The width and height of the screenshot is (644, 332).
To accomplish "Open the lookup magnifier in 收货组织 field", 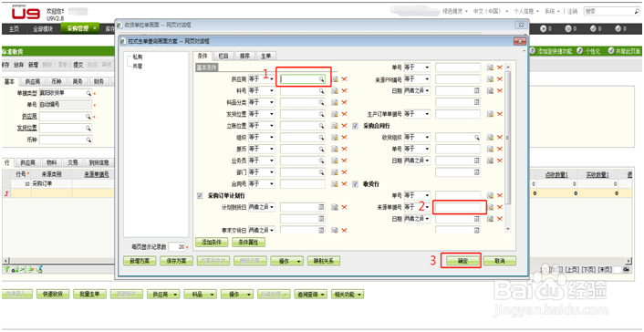I will click(476, 137).
